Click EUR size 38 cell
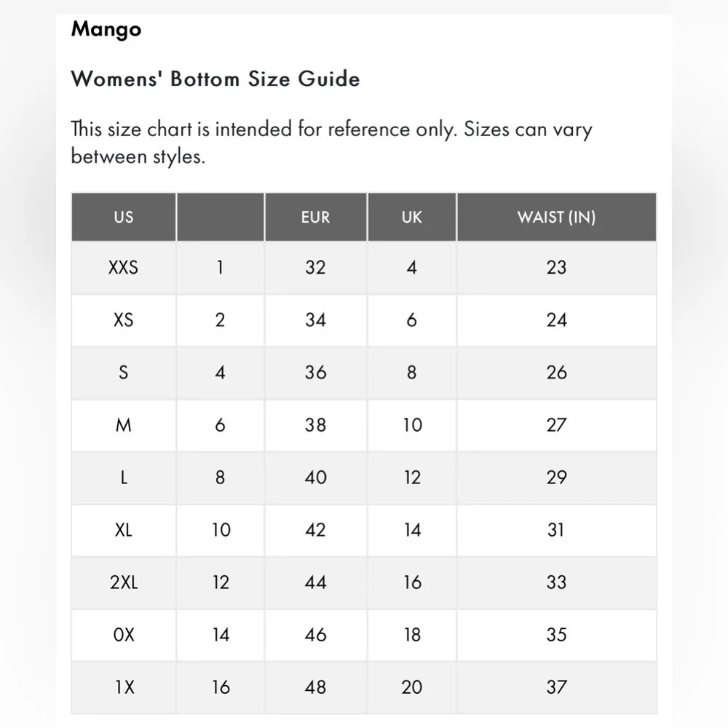 (x=315, y=424)
